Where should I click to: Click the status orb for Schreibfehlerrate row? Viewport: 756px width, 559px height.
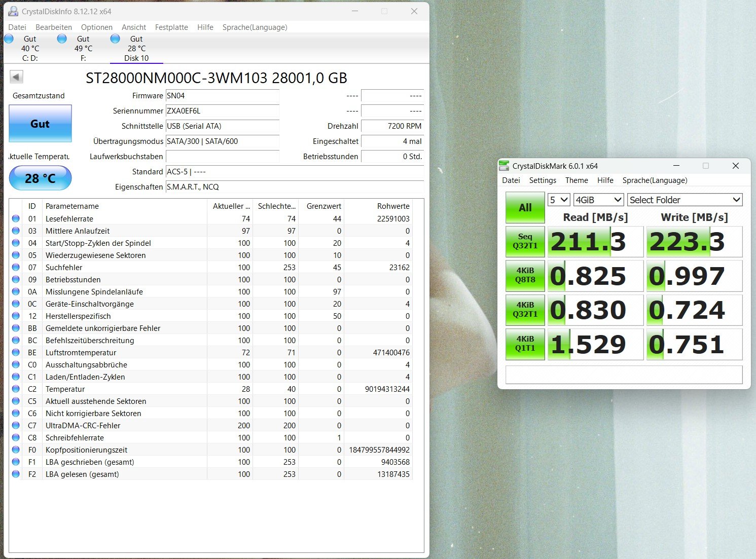[x=16, y=437]
